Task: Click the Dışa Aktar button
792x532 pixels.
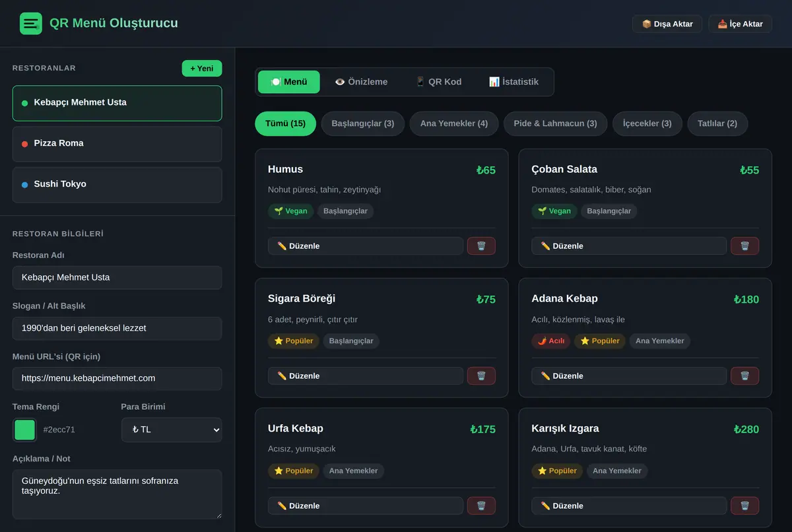Action: [x=667, y=24]
